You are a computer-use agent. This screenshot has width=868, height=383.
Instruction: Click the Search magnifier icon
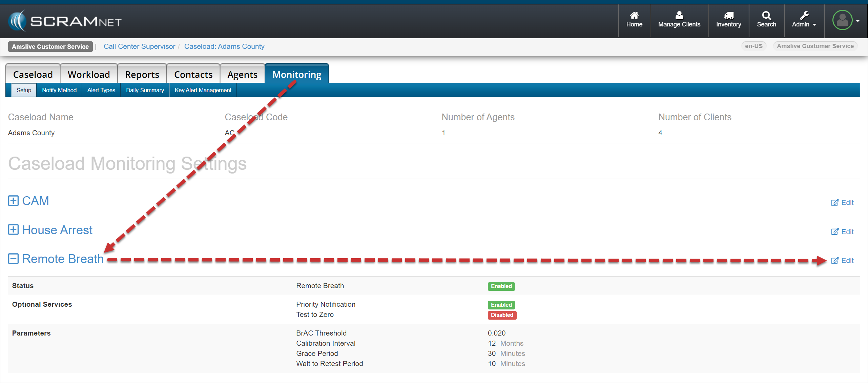766,16
